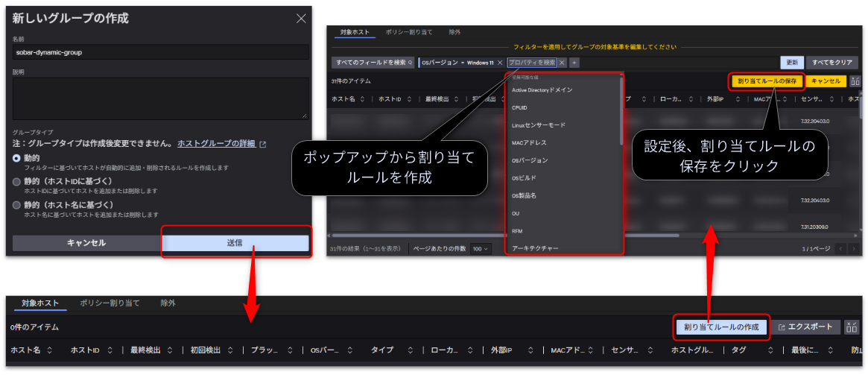This screenshot has height=375, width=868.
Task: Select 静的（ホストIDに基づく）radio option
Action: pyautogui.click(x=16, y=181)
